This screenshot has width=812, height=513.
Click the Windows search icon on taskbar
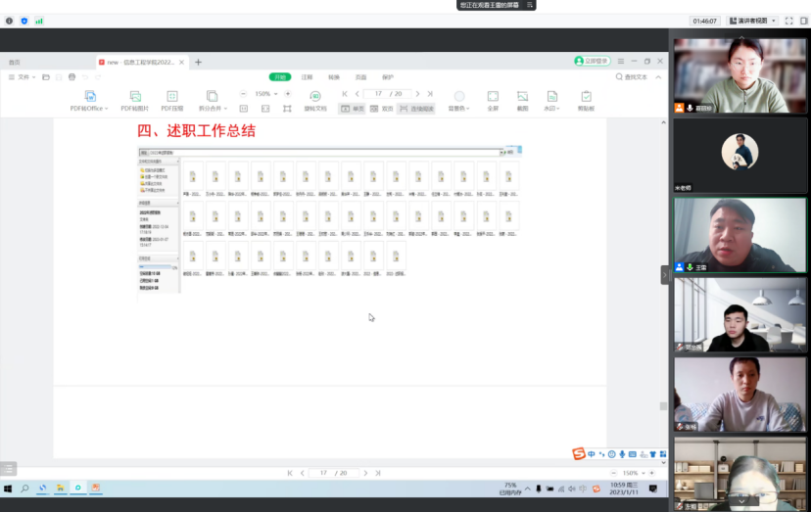(25, 488)
